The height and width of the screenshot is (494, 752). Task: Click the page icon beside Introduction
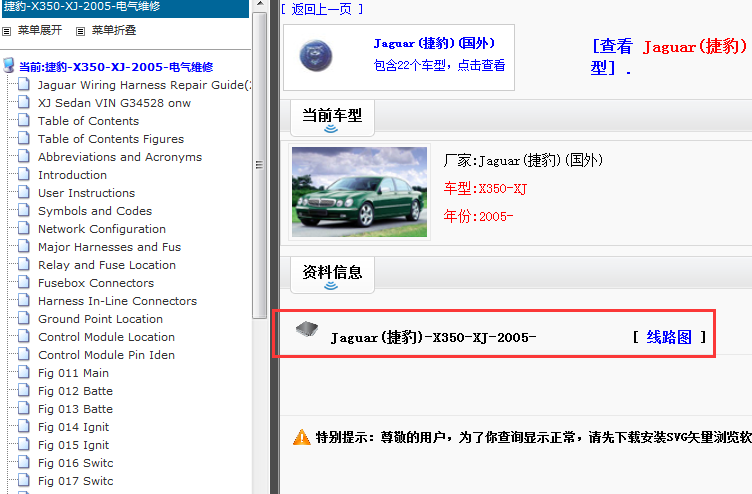click(24, 175)
